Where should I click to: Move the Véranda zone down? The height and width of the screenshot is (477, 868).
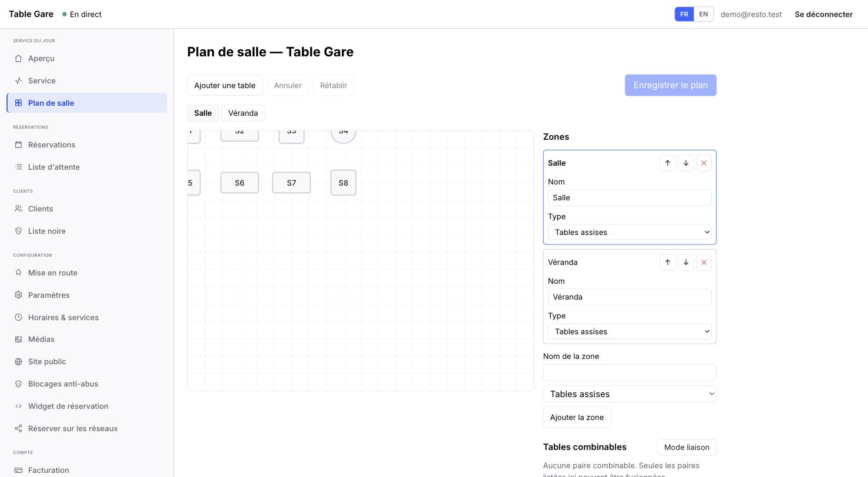point(686,263)
